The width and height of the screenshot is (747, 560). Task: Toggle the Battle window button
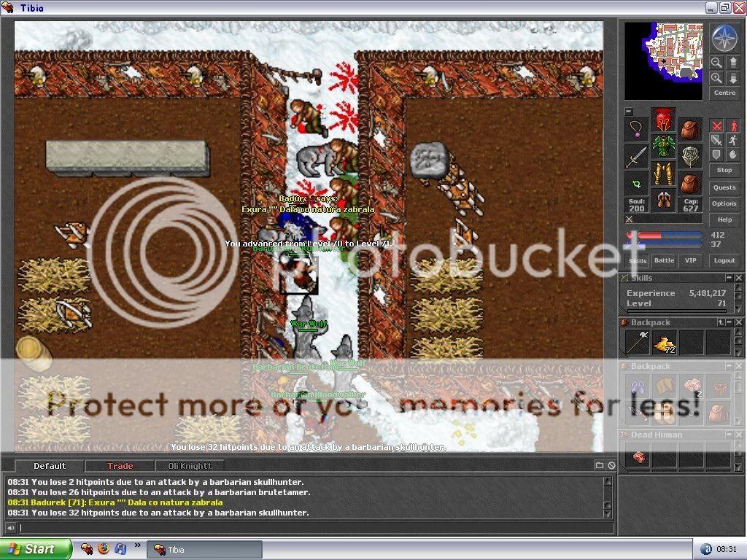pyautogui.click(x=664, y=260)
